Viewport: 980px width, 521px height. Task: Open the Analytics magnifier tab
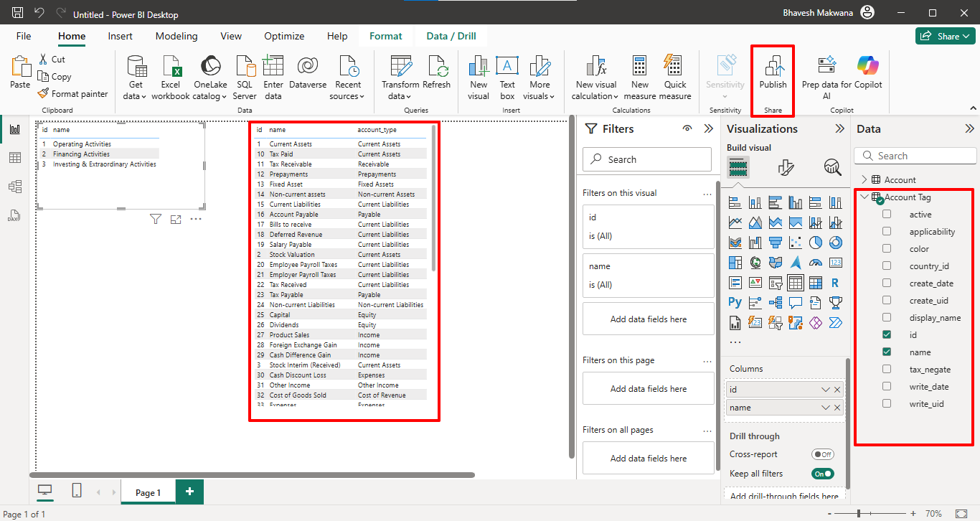click(x=832, y=167)
